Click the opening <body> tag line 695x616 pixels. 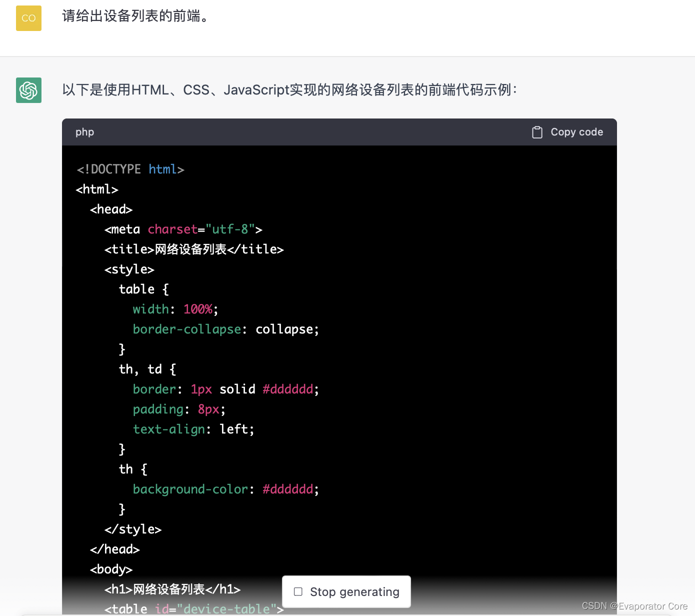pyautogui.click(x=111, y=569)
